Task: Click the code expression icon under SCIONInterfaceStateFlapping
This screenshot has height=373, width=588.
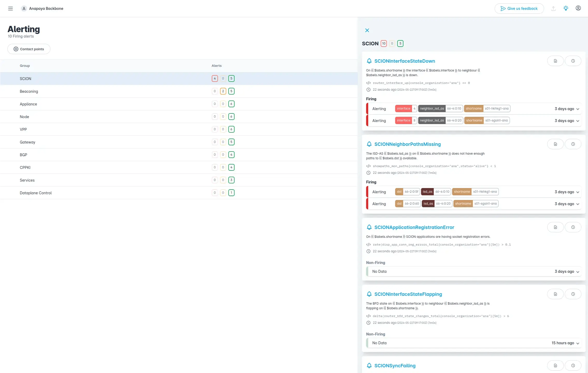Action: click(x=368, y=316)
